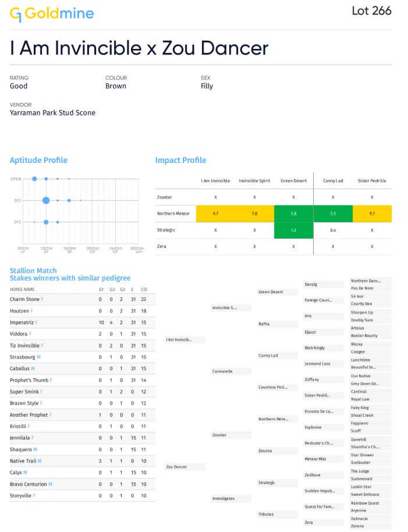Select Kristilli in stakes winners list
Viewport: 408px width, 532px height.
(x=18, y=426)
